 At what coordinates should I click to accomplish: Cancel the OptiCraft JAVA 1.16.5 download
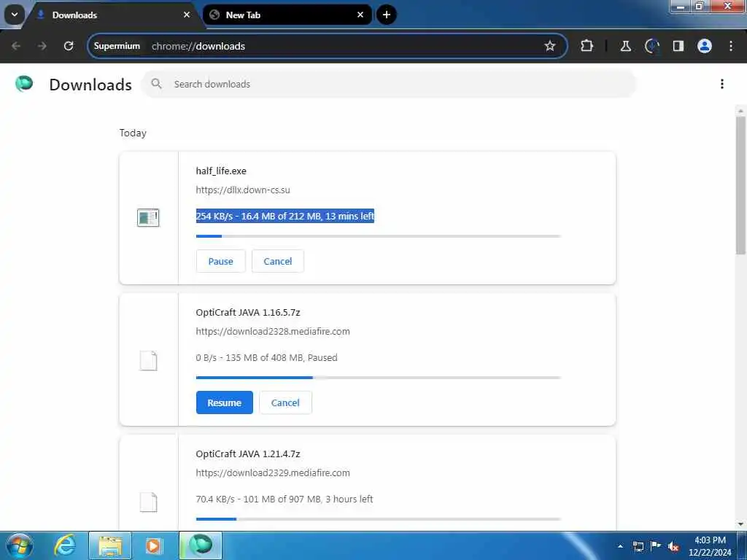(285, 402)
